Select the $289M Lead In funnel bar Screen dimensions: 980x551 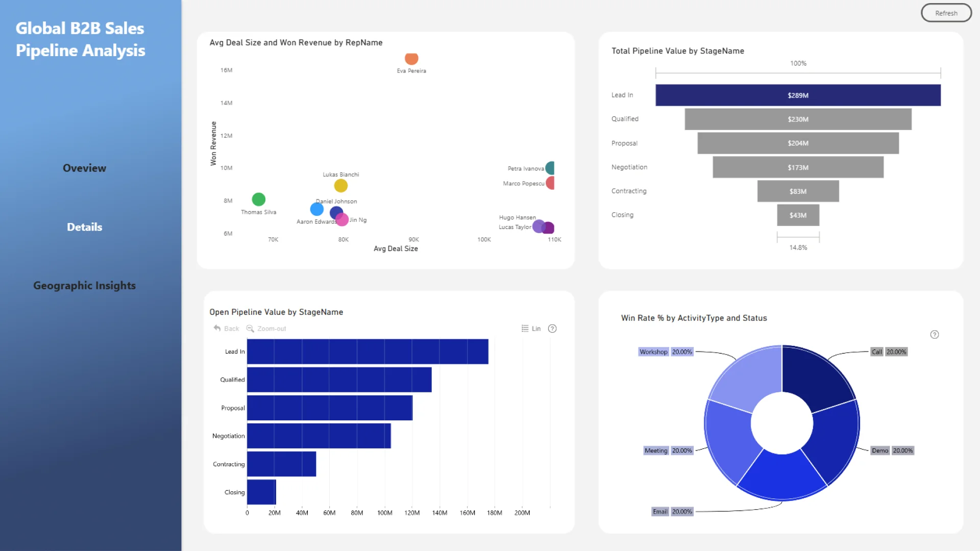798,95
